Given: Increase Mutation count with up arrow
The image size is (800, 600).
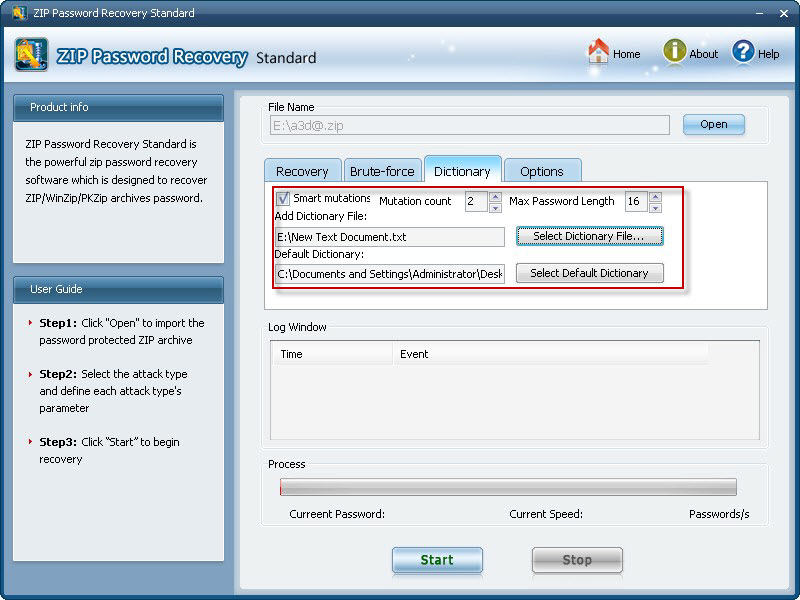Looking at the screenshot, I should (495, 196).
